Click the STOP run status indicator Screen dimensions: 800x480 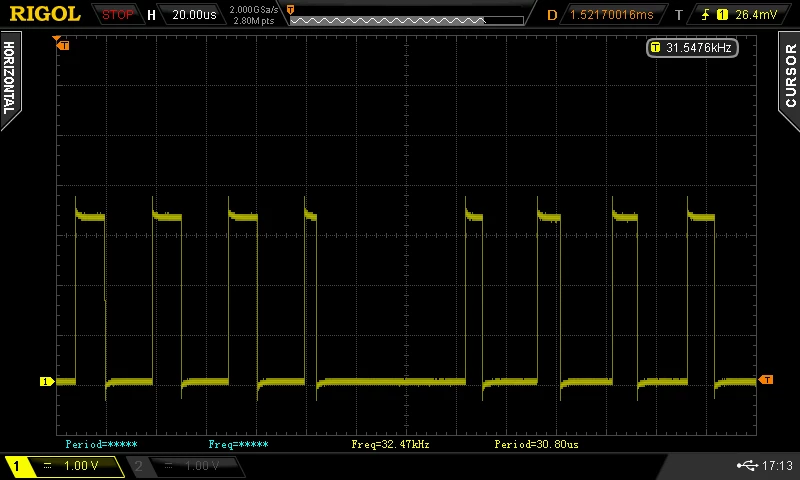tap(117, 15)
